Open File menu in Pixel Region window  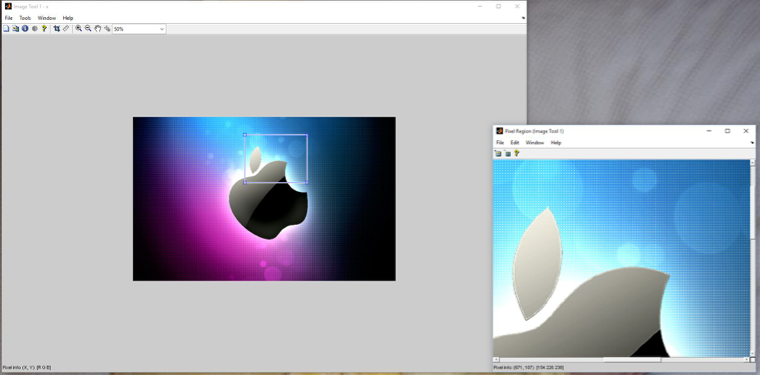[x=500, y=142]
